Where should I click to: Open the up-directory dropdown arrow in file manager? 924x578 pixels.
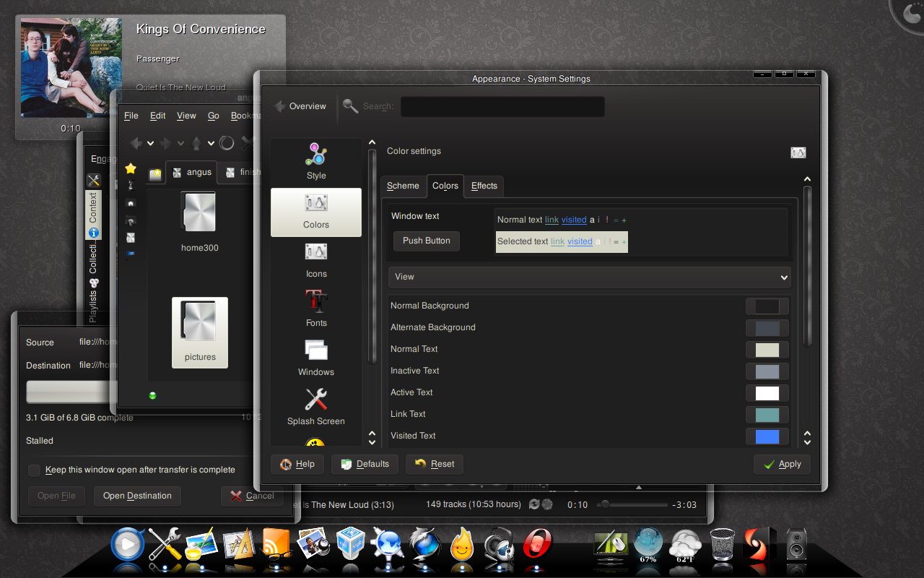(x=211, y=143)
